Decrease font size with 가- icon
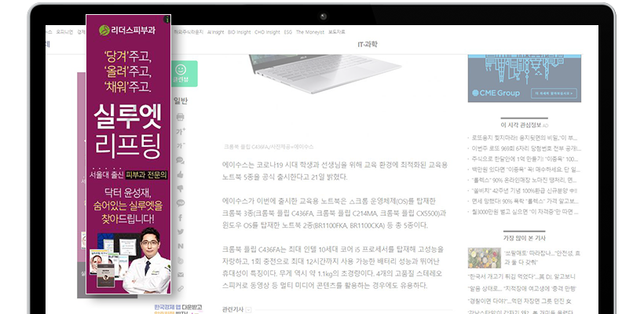The height and width of the screenshot is (314, 644). click(181, 146)
